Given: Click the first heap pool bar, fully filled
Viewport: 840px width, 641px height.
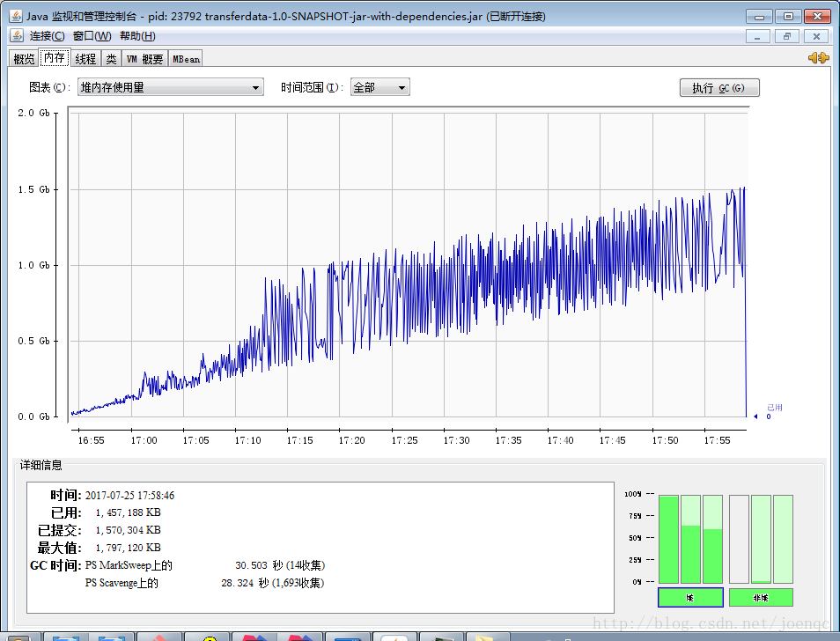Looking at the screenshot, I should (x=668, y=539).
